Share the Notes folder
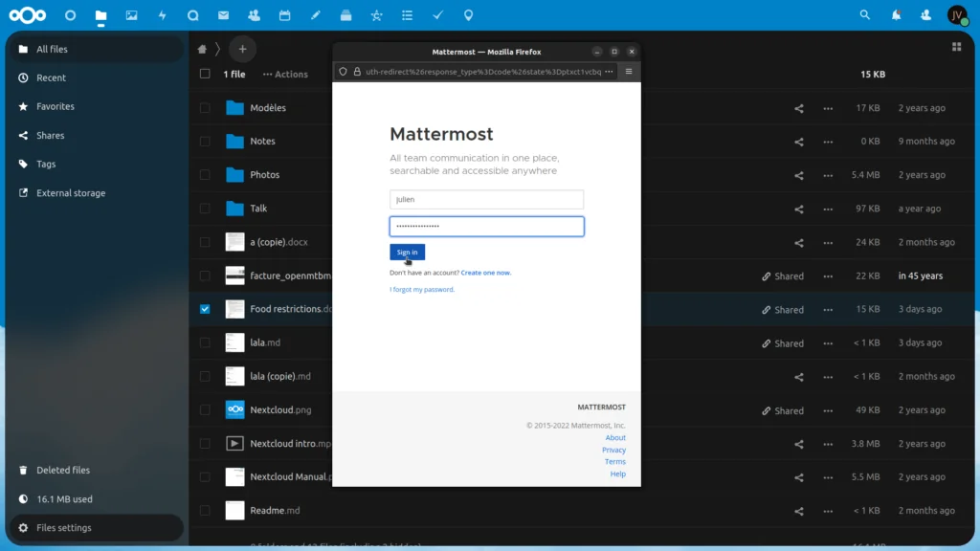980x551 pixels. pos(799,142)
